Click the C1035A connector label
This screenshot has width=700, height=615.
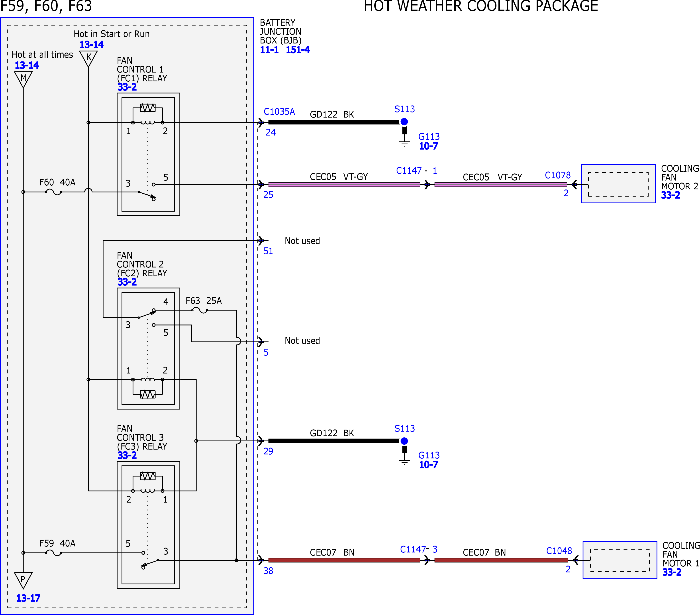(279, 112)
